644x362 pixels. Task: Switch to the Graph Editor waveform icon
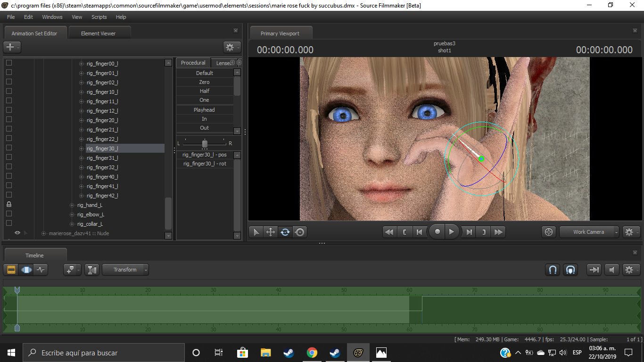pyautogui.click(x=41, y=270)
